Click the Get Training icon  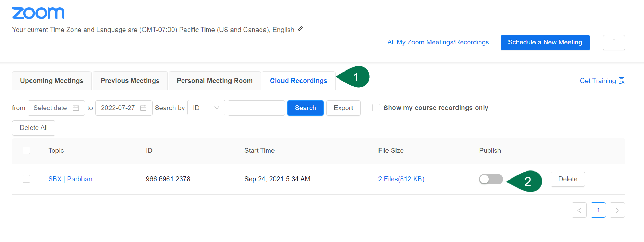click(x=621, y=81)
